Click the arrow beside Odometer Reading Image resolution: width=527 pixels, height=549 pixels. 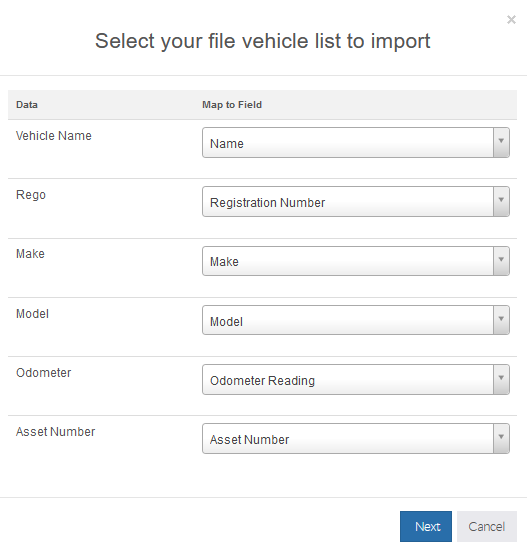[x=501, y=380]
